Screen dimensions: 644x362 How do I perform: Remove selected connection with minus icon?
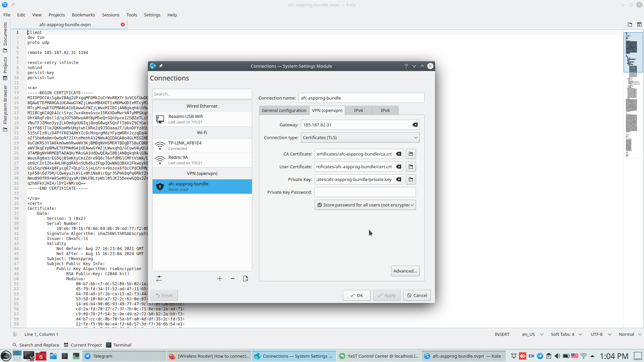coord(233,279)
